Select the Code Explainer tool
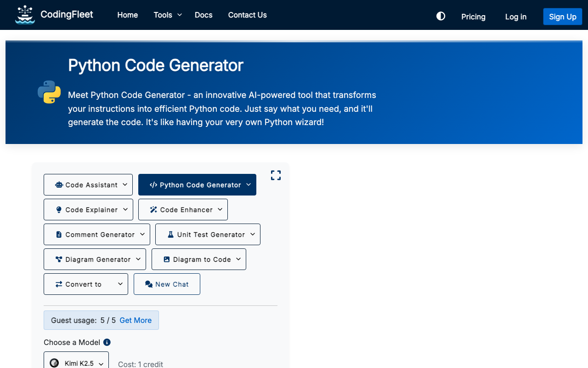This screenshot has height=368, width=588. 87,210
